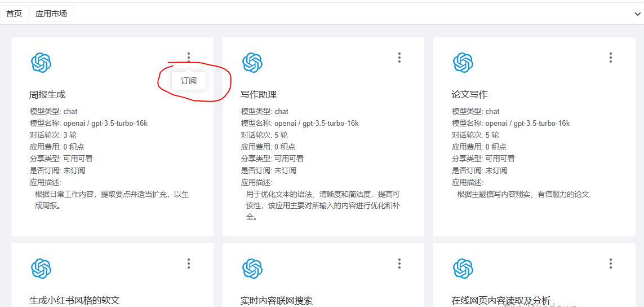The image size is (644, 307).
Task: Open three-dot menu on 写作助理 card
Action: pyautogui.click(x=399, y=58)
